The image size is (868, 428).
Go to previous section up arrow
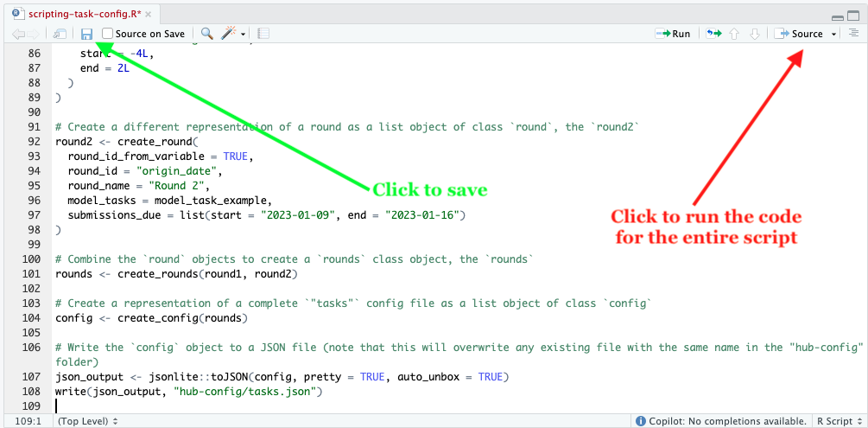tap(734, 34)
